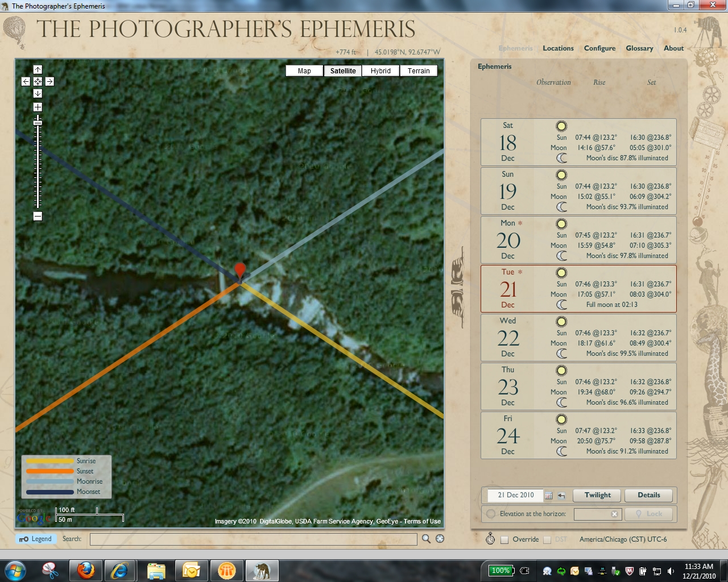Click the map zoom slider handle
This screenshot has width=728, height=582.
click(38, 122)
